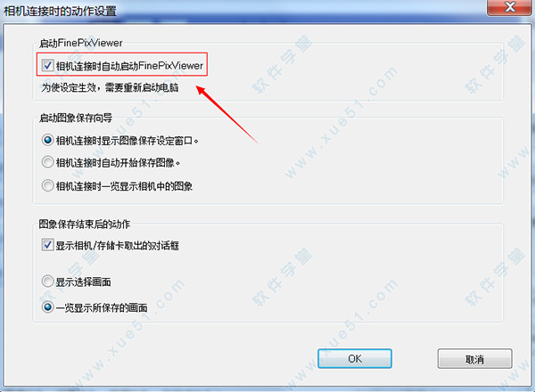Toggle the 显示相机/存储卡取出的对话框 checkbox
Screen dimensions: 535x392
47,245
